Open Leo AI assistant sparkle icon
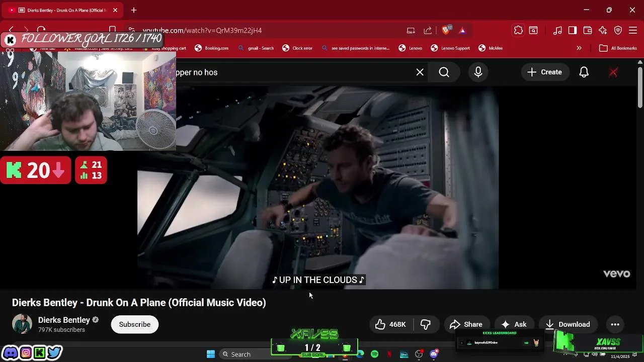 [x=602, y=30]
